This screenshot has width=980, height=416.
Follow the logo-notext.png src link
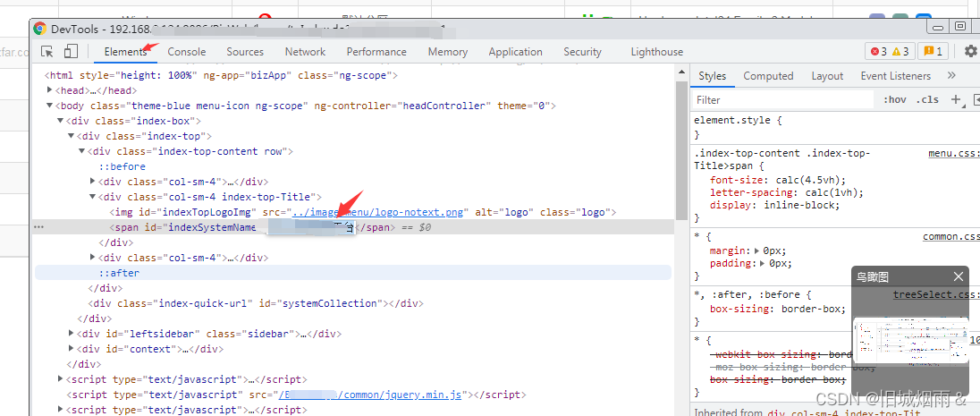[x=377, y=212]
